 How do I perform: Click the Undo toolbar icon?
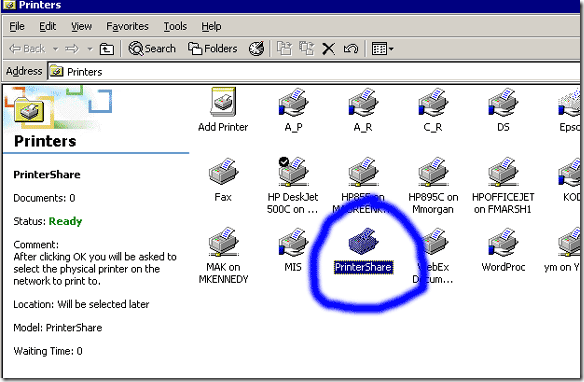[x=351, y=49]
